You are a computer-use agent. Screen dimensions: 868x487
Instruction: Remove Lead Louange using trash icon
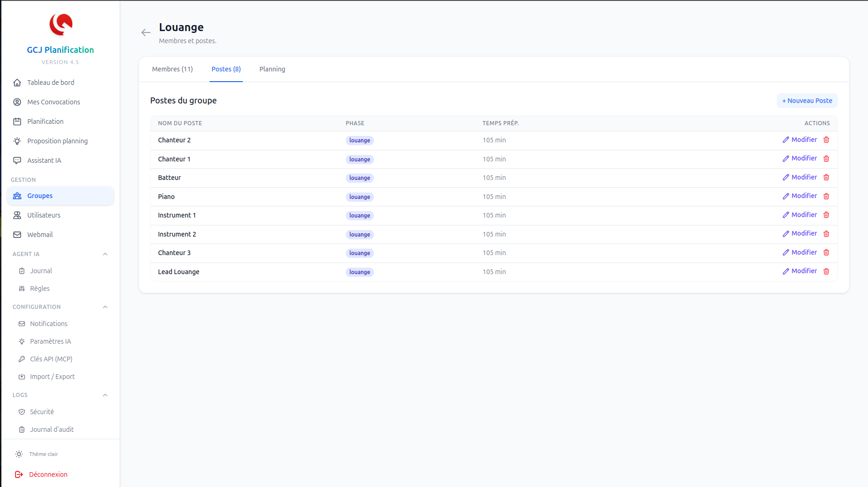[826, 271]
